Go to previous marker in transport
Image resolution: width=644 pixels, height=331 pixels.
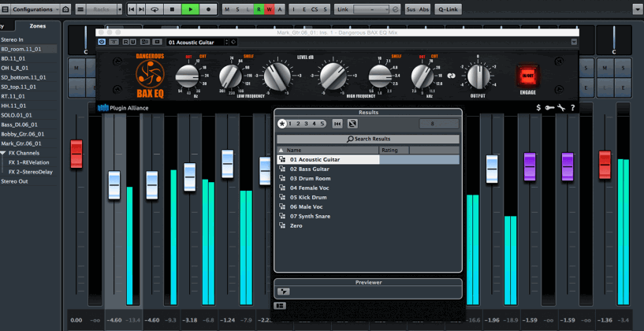[132, 9]
